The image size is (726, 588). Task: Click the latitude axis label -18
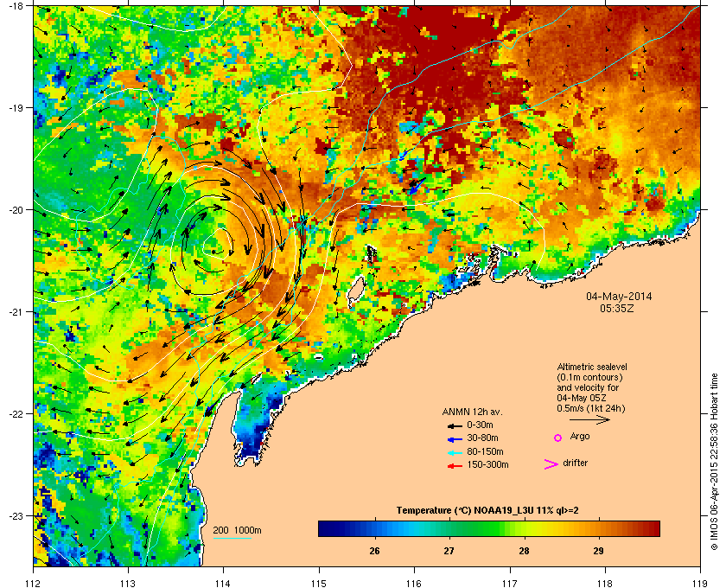point(16,6)
